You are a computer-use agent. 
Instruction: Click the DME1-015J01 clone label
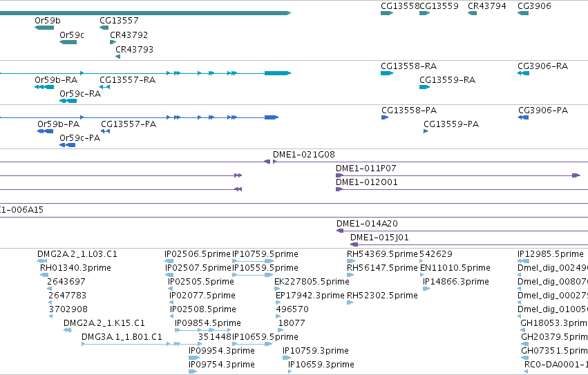pyautogui.click(x=379, y=238)
